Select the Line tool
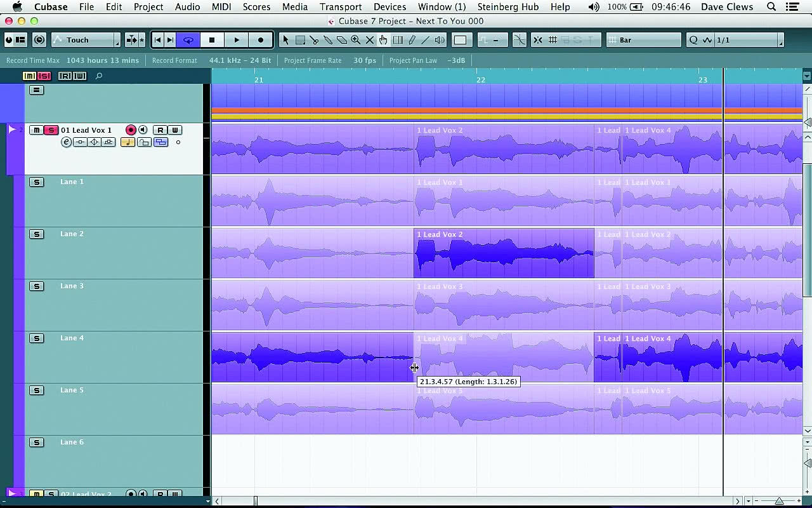The image size is (812, 508). point(426,40)
